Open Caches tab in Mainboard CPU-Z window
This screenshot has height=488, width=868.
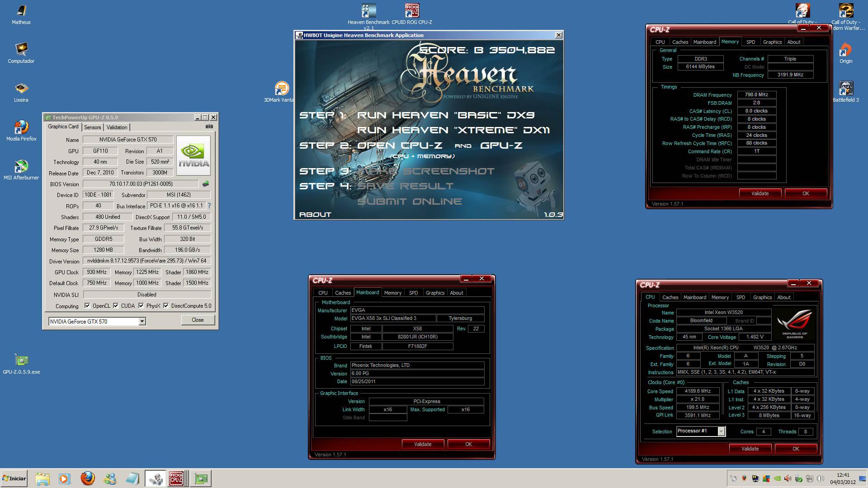click(x=343, y=293)
